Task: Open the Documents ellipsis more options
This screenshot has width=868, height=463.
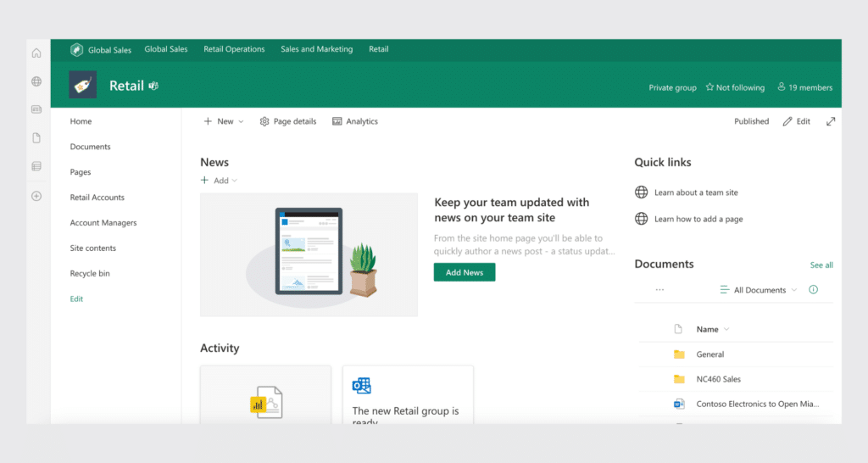Action: (659, 290)
